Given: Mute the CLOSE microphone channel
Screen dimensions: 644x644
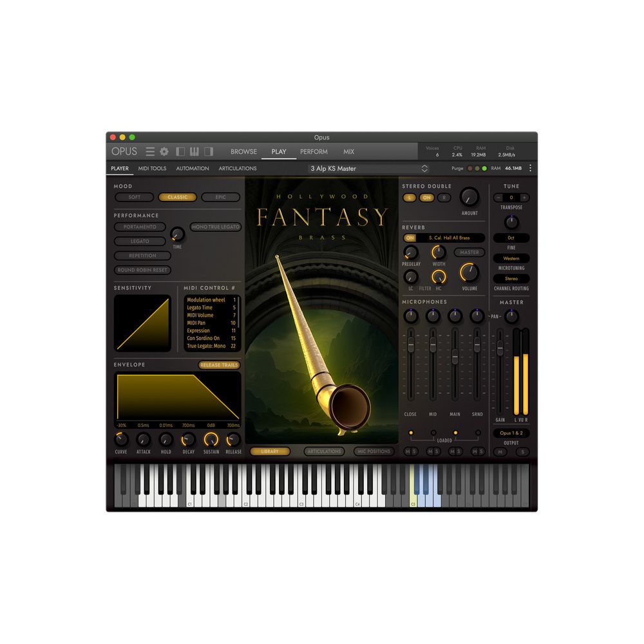Looking at the screenshot, I should point(408,451).
